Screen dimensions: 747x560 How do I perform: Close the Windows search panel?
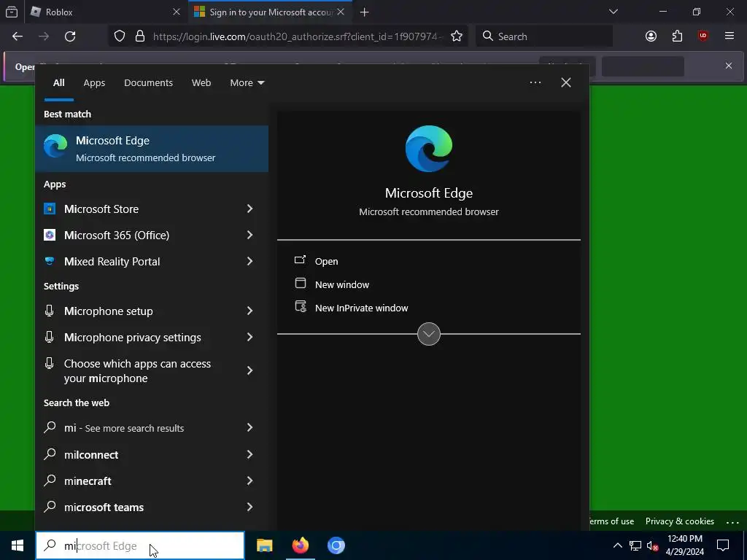pos(566,83)
